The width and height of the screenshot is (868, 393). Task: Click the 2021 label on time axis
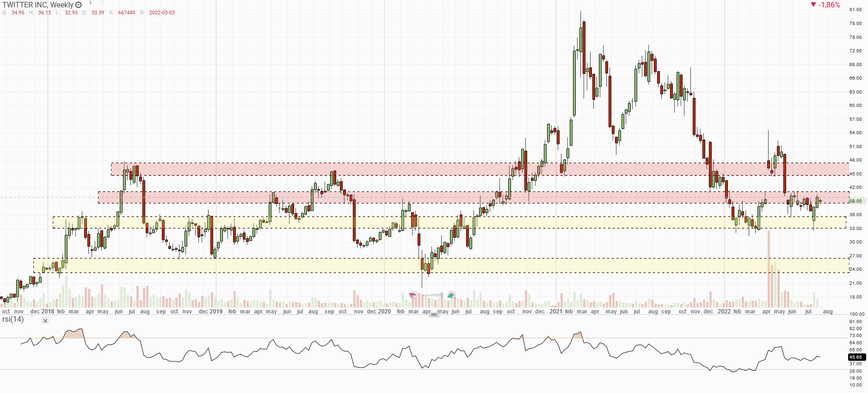[x=556, y=312]
